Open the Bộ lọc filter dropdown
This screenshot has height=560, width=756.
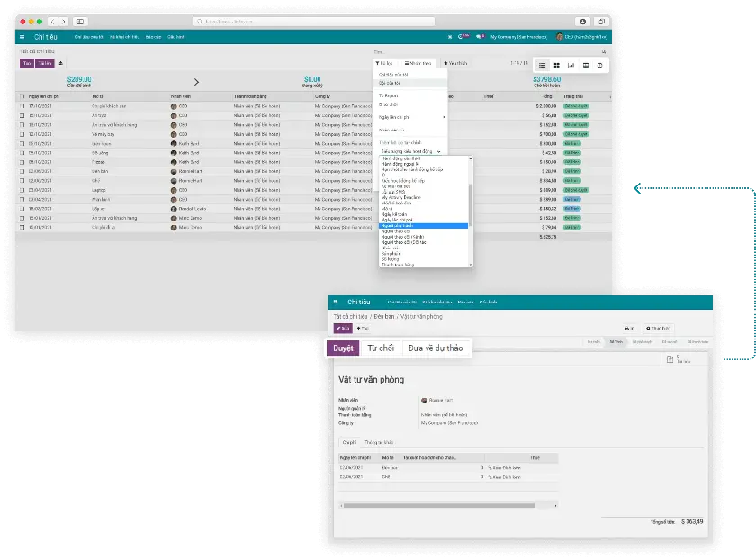coord(384,64)
